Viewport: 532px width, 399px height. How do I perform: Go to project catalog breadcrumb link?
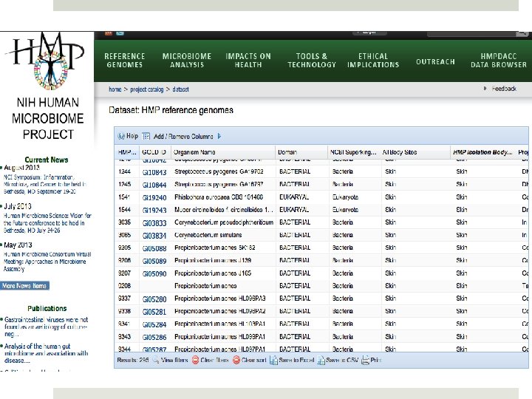pos(147,89)
